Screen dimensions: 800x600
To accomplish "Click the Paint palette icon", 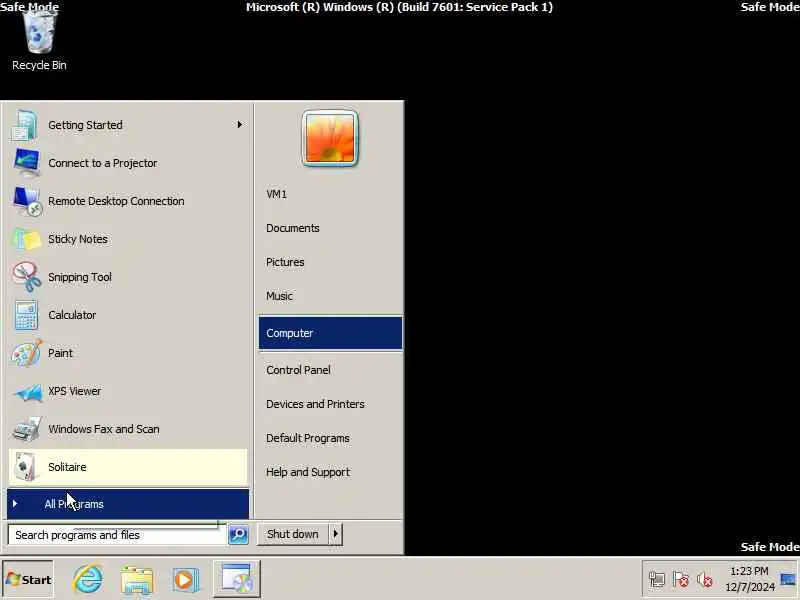I will coord(26,353).
